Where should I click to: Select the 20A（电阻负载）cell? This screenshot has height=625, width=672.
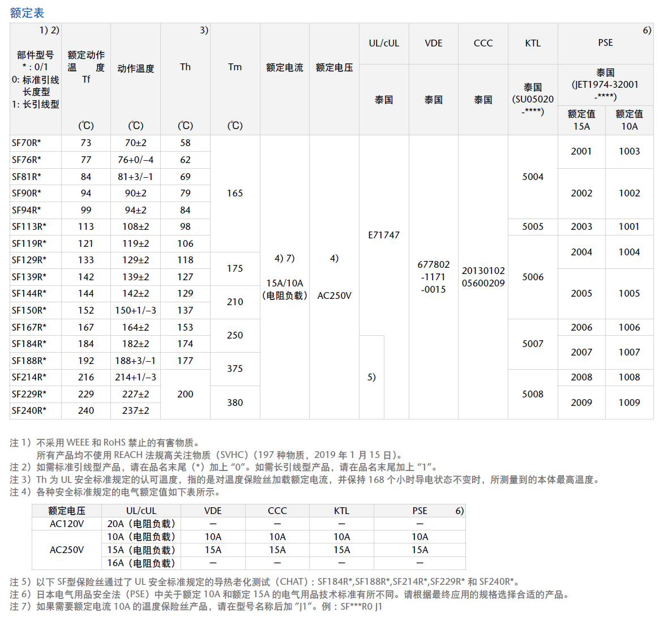pos(142,524)
